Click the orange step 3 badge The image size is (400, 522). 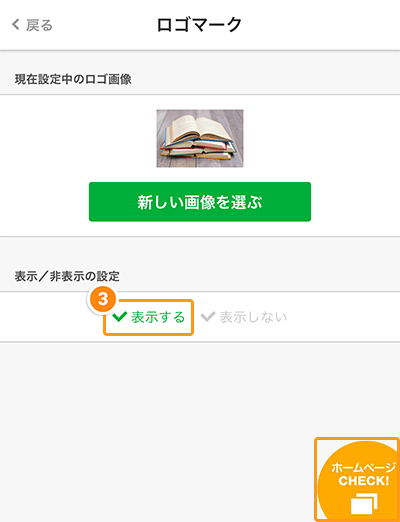tap(103, 298)
